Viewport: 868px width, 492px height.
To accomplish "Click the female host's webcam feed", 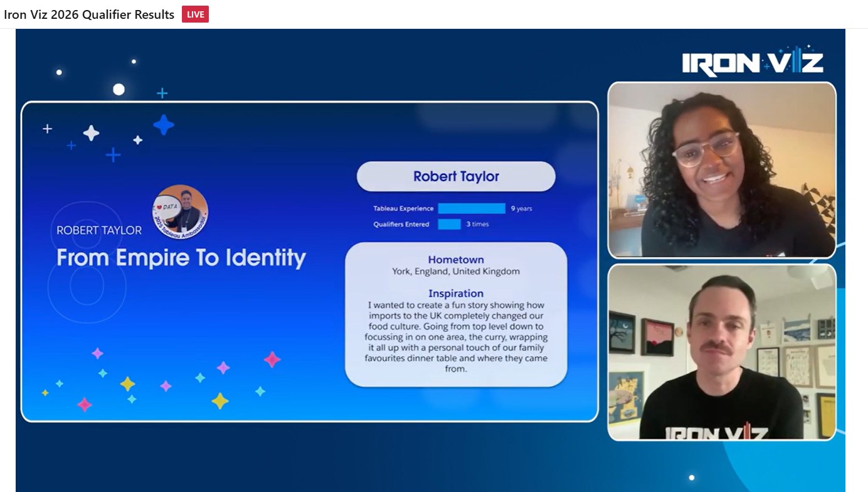I will tap(722, 170).
